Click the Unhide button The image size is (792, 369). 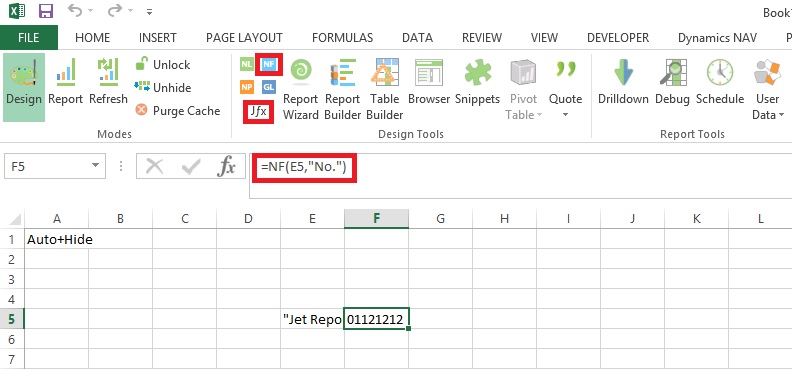click(163, 88)
